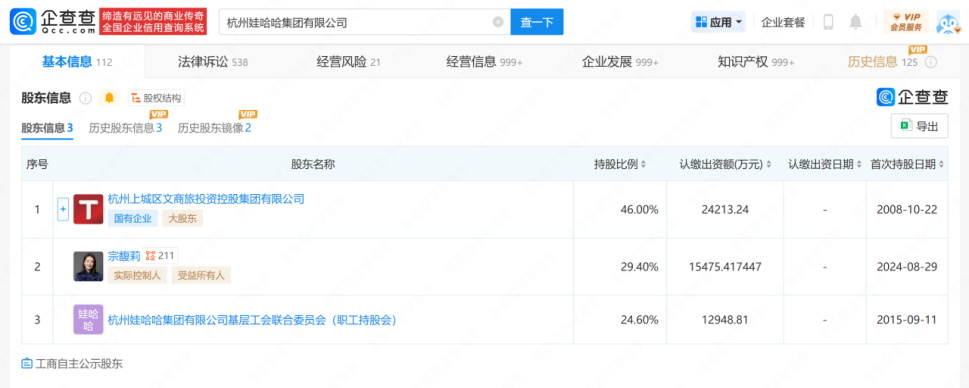Click the 查一下 search button
The width and height of the screenshot is (969, 388).
coord(536,22)
